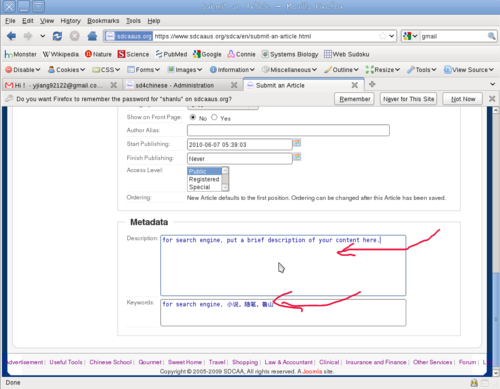Dismiss the password notification bar
The width and height of the screenshot is (500, 389).
click(x=492, y=99)
